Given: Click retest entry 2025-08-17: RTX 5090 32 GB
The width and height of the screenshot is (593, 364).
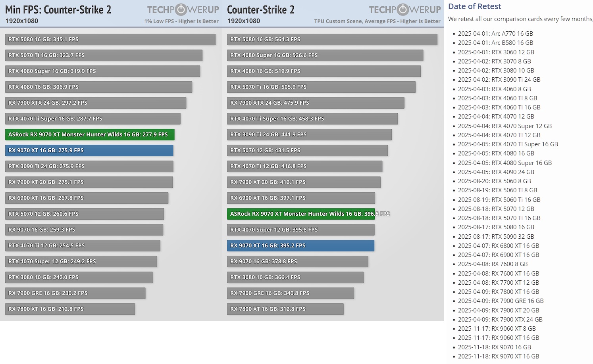Looking at the screenshot, I should point(496,237).
